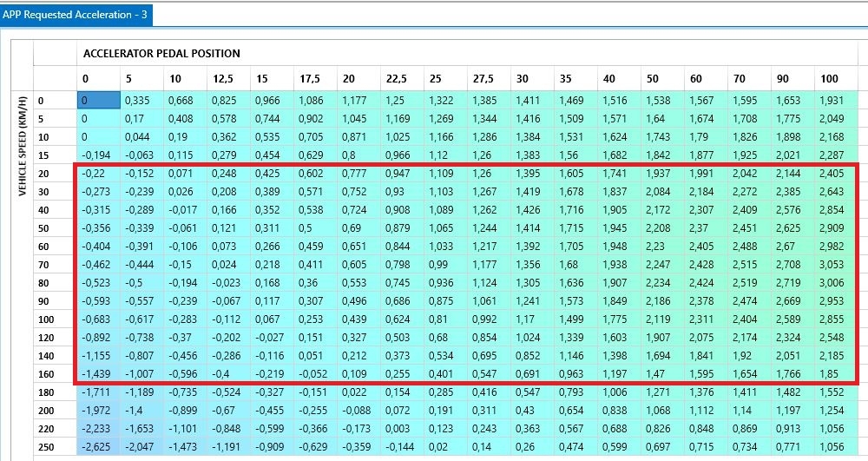Select cell 0,752 in speed 30 row

click(x=358, y=192)
